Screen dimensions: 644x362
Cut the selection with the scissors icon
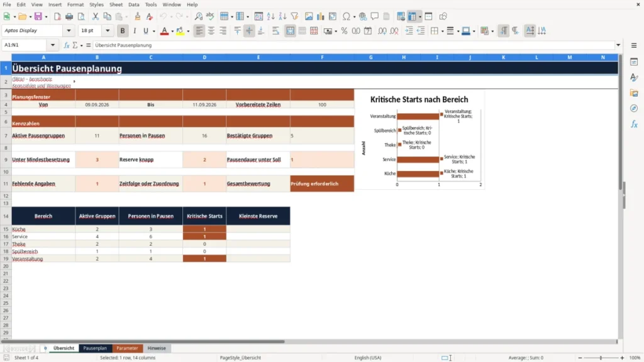[96, 16]
